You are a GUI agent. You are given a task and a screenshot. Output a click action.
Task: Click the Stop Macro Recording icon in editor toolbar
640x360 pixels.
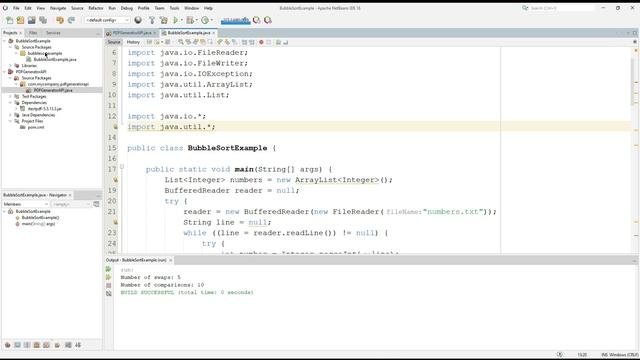269,42
